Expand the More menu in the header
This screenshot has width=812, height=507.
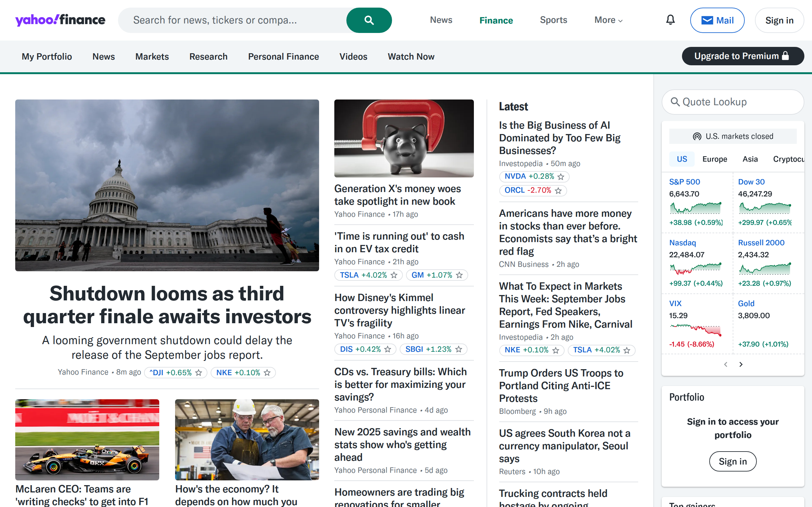pos(608,20)
